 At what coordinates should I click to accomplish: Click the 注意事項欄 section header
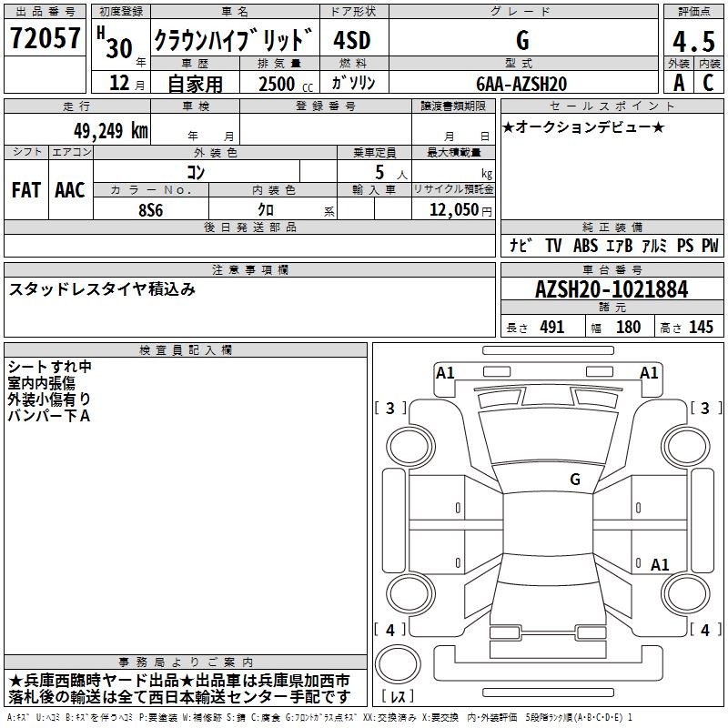click(249, 270)
